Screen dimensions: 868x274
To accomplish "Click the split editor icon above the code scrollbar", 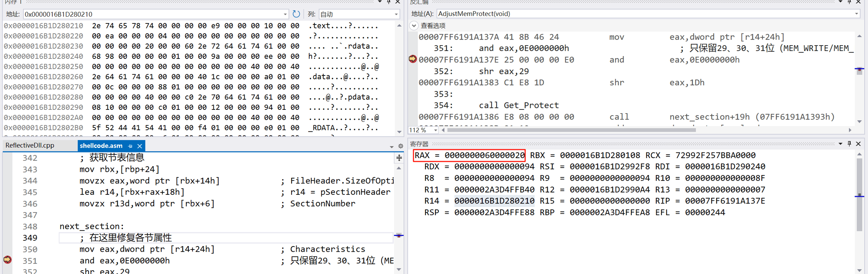I will tap(399, 158).
